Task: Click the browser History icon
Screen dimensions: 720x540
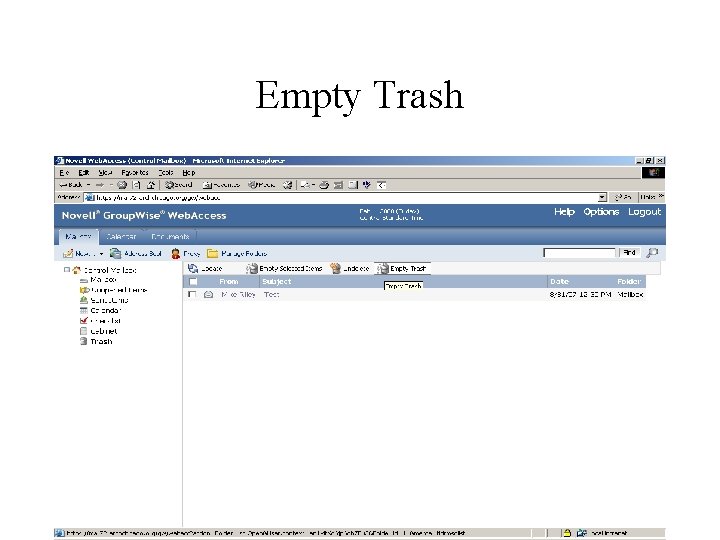Action: [x=287, y=185]
